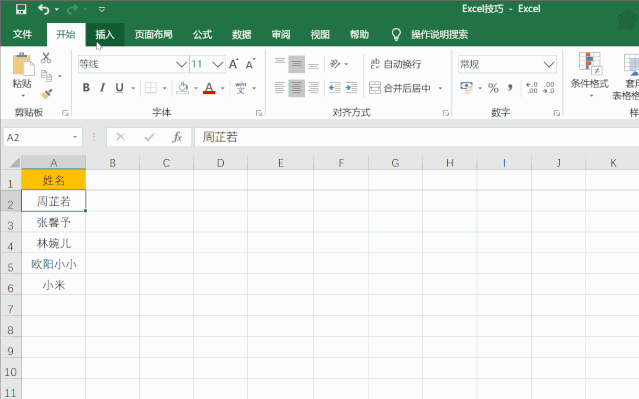Click the Cut scissors icon
This screenshot has height=399, width=639.
coord(46,58)
